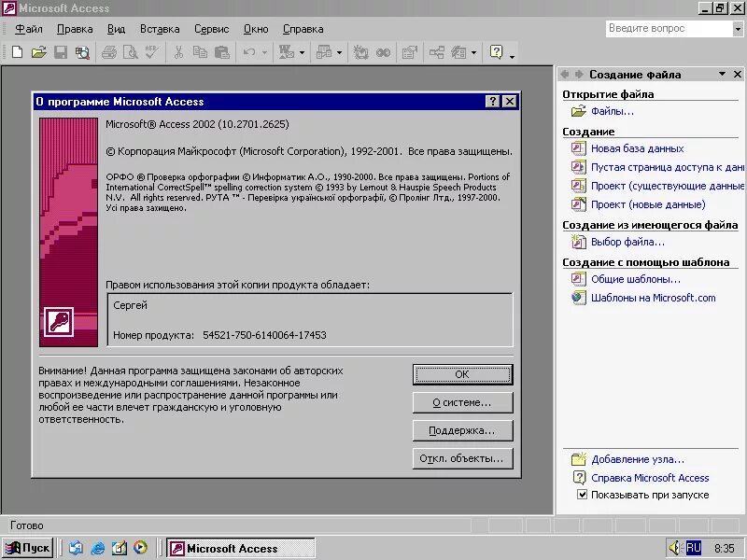
Task: Open the Создание файла task pane menu arrow
Action: tap(722, 74)
